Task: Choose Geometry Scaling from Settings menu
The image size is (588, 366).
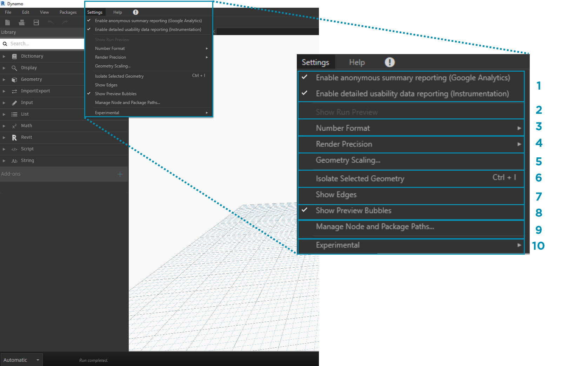Action: pyautogui.click(x=113, y=66)
